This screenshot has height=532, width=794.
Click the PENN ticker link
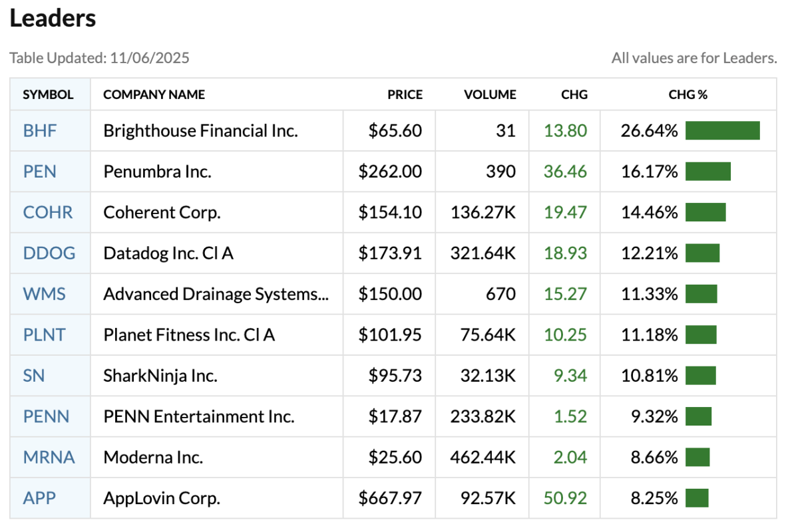point(46,416)
